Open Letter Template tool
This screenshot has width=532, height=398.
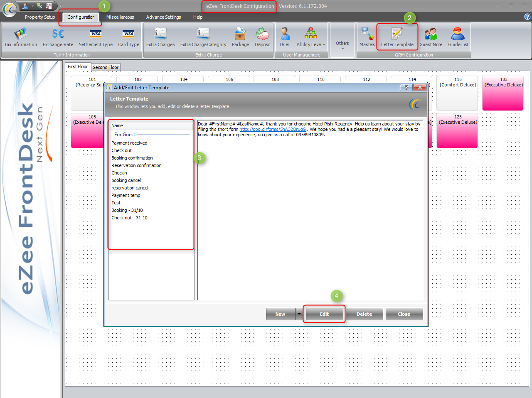(x=397, y=37)
